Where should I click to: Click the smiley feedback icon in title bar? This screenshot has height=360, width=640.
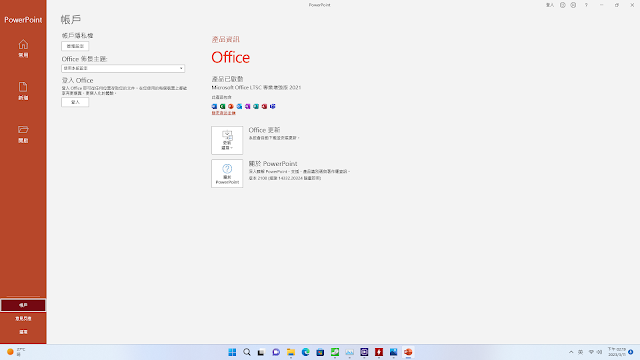click(x=563, y=5)
